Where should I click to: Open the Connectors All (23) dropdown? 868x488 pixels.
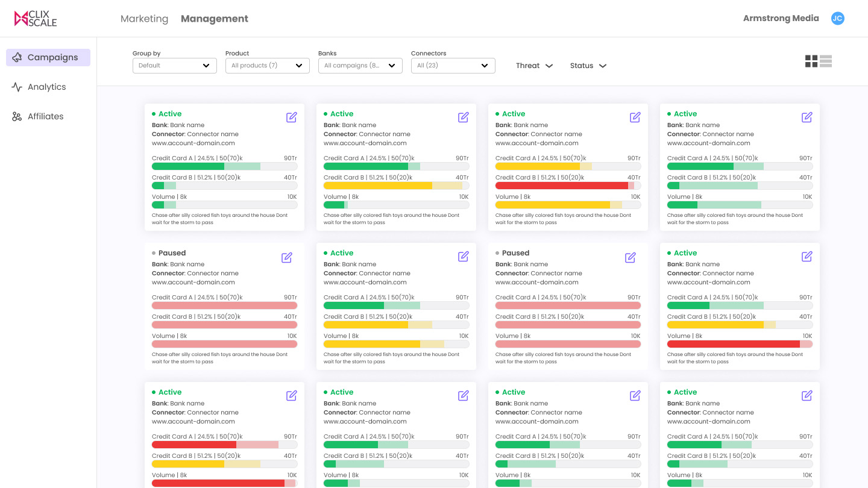(453, 66)
